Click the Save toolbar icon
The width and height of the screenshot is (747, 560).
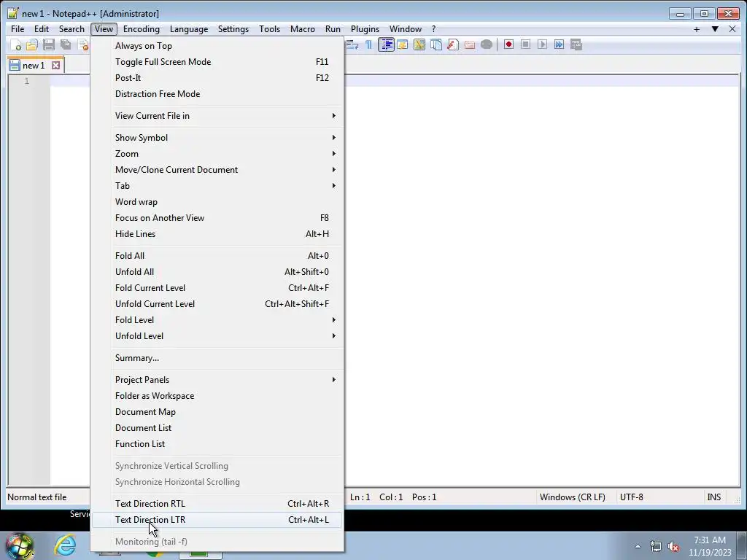(49, 44)
